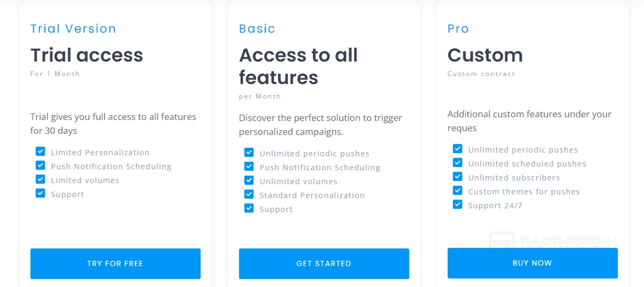
Task: Uncheck the Unlimited volumes checkbox
Action: tap(249, 180)
